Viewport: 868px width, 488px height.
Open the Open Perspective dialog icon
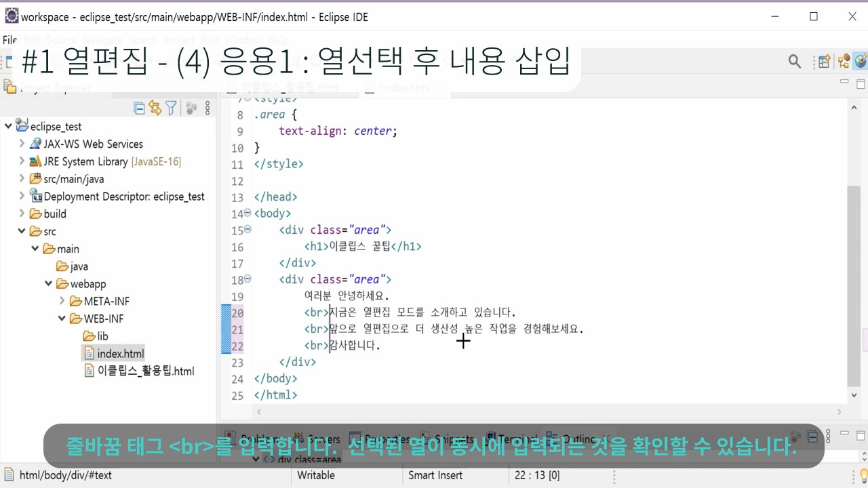point(824,62)
